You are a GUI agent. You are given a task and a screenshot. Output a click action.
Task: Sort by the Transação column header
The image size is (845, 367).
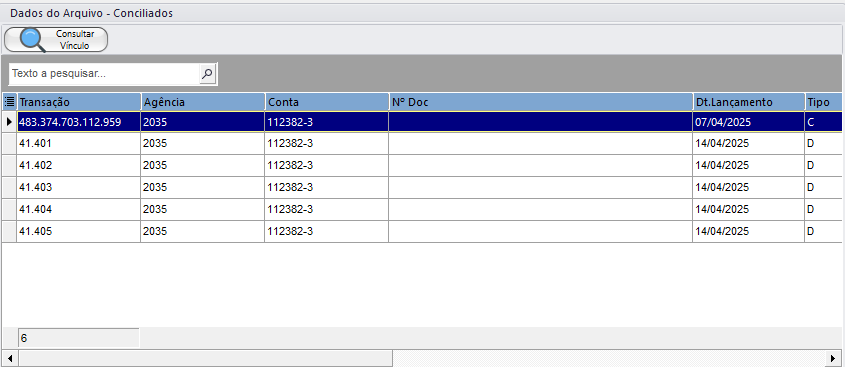tap(79, 102)
